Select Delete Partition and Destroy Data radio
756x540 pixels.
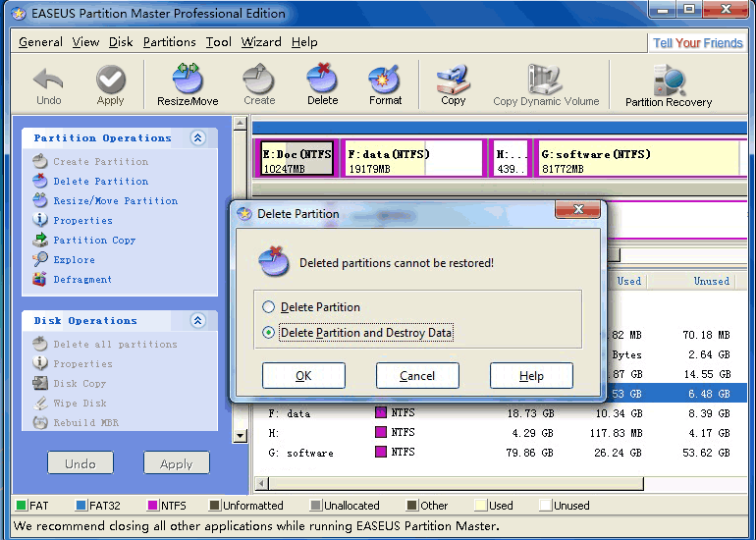coord(269,332)
